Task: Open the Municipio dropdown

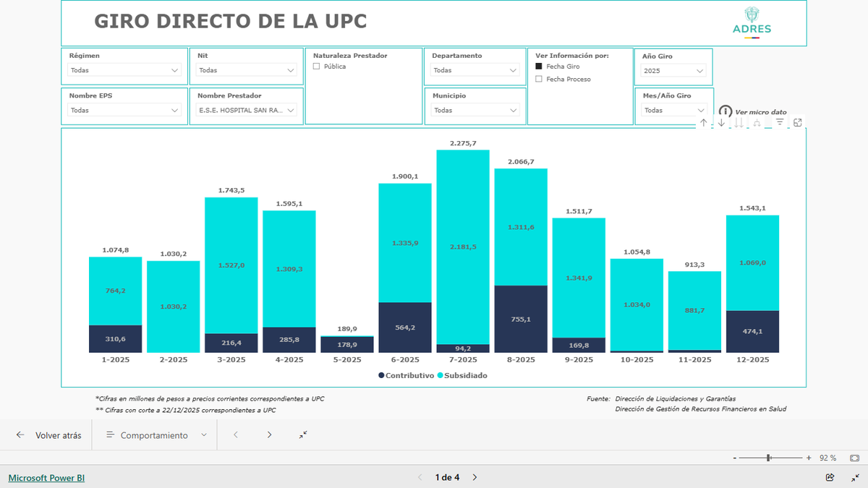Action: tap(475, 109)
